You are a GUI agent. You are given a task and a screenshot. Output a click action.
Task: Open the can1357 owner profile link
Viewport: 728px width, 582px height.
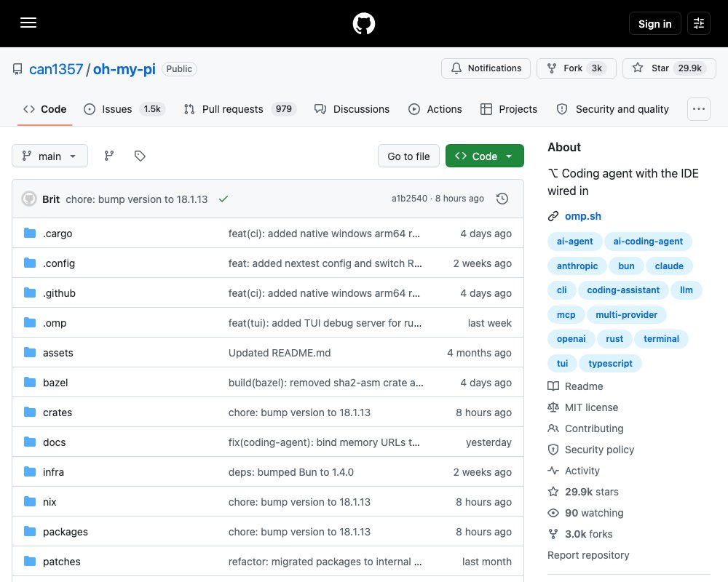(x=56, y=69)
